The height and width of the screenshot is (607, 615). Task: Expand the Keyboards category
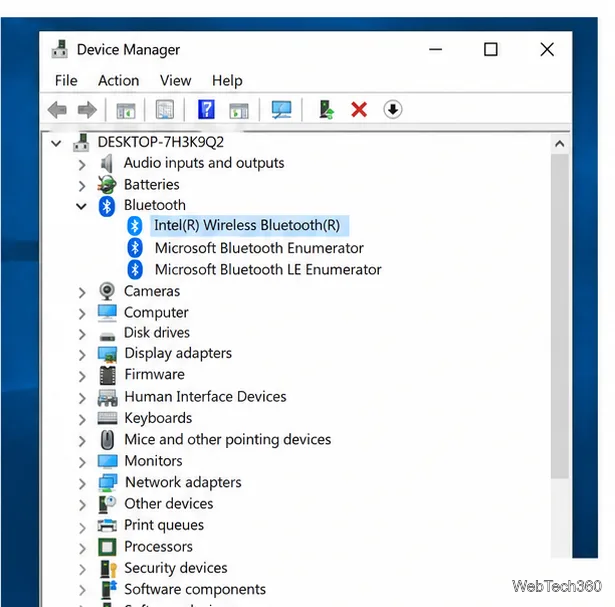(82, 420)
